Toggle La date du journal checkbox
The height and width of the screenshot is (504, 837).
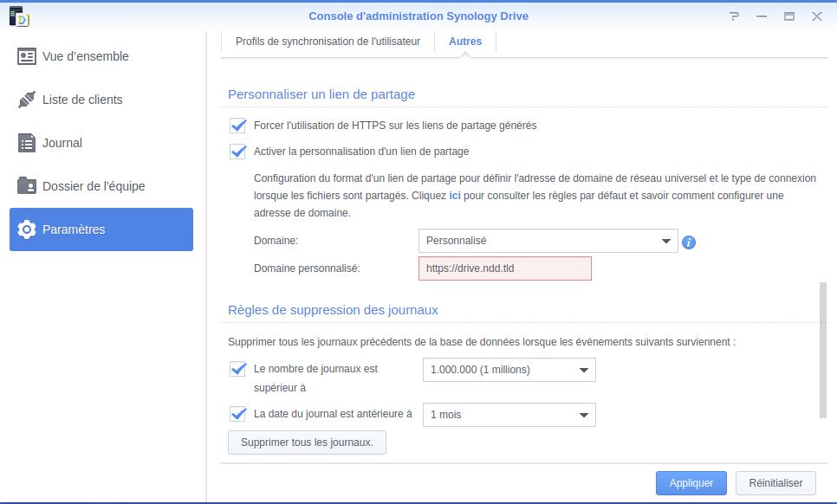pyautogui.click(x=238, y=414)
